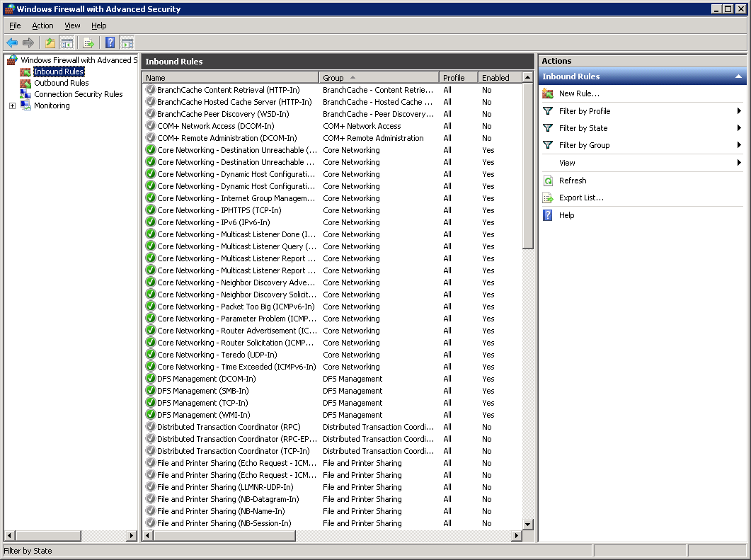
Task: Click Refresh action link
Action: coord(573,181)
